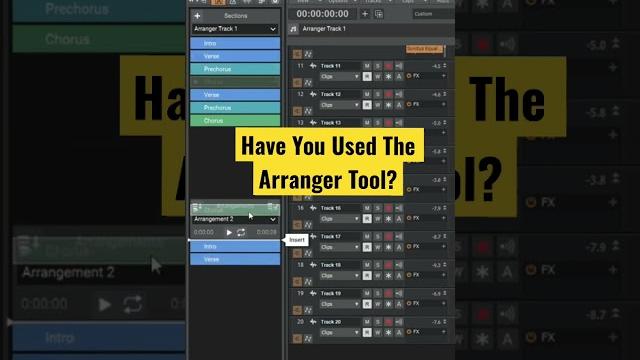Image resolution: width=640 pixels, height=360 pixels.
Task: Open the Arranger Track 1 dropdown in Sections
Action: 235,29
